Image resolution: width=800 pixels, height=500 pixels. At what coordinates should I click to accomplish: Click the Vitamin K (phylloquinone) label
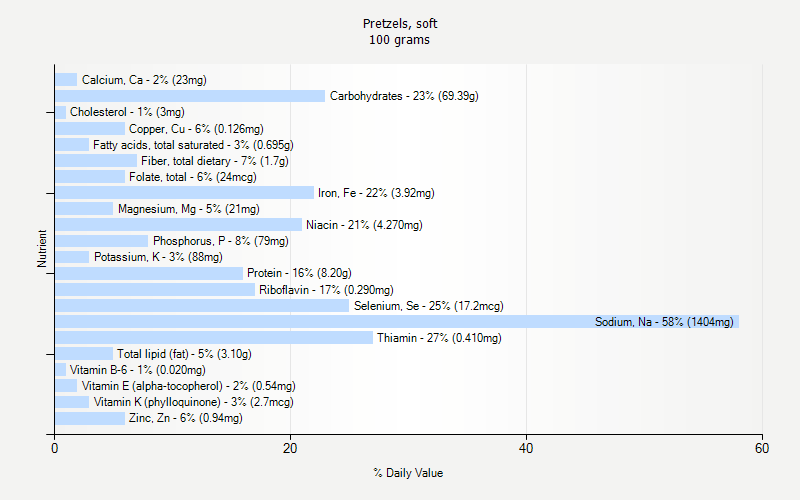[193, 402]
